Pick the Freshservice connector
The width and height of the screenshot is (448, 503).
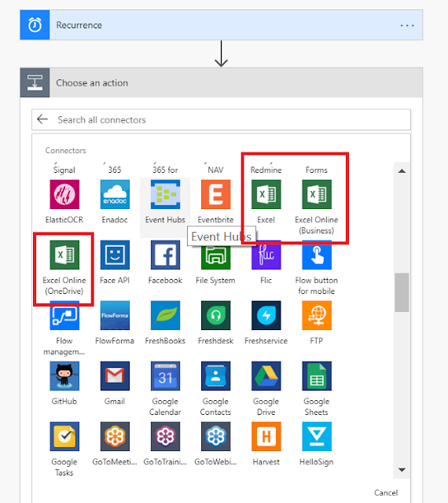click(266, 315)
